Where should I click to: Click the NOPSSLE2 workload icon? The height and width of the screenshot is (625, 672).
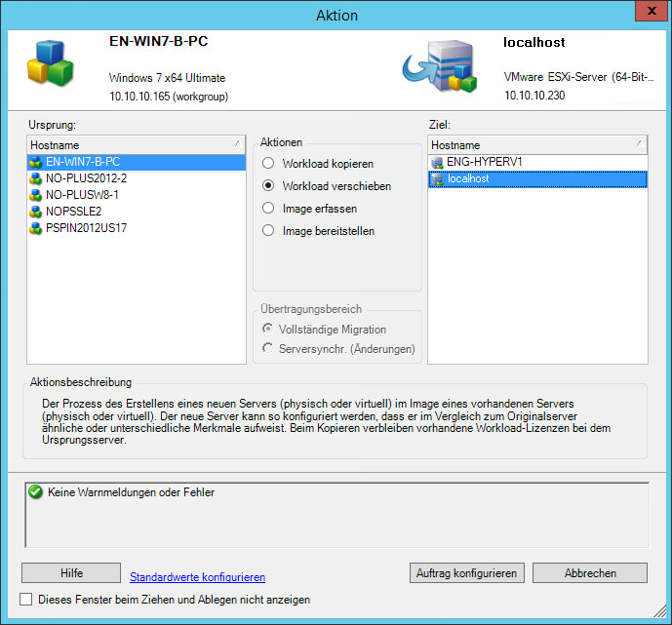37,211
